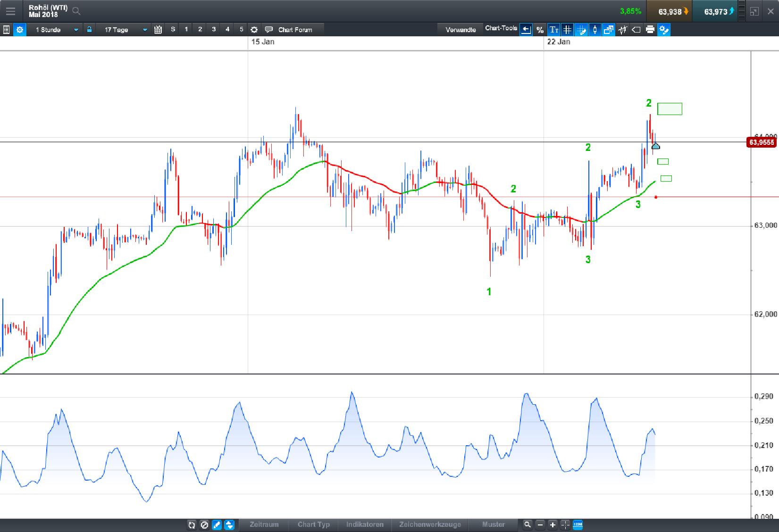
Task: Open the list view icon in the toolbar
Action: click(6, 30)
